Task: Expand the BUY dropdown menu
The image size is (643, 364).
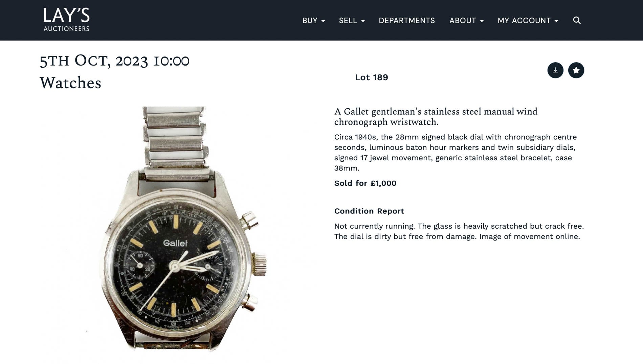Action: click(x=313, y=21)
